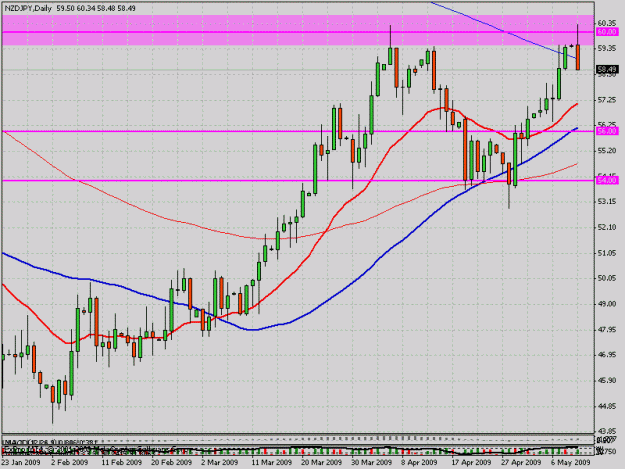
Task: Click the 44.85 price axis label
Action: [x=607, y=406]
